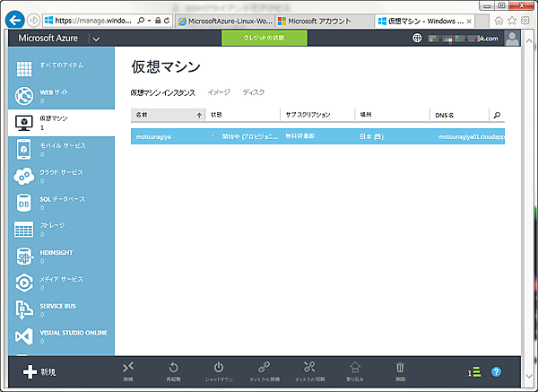Click the globe language icon in header
Screen dimensions: 538x392
(417, 39)
